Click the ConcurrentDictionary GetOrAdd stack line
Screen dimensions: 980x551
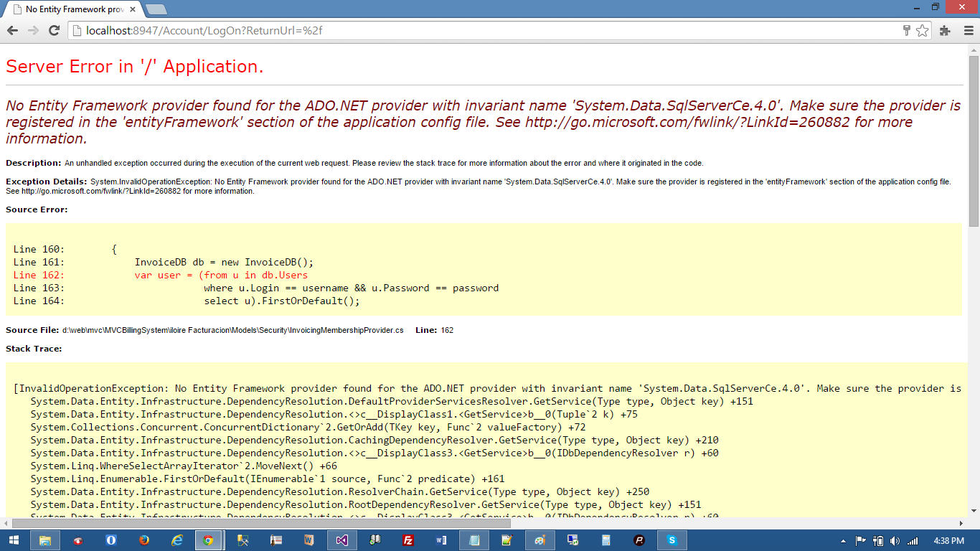click(308, 427)
